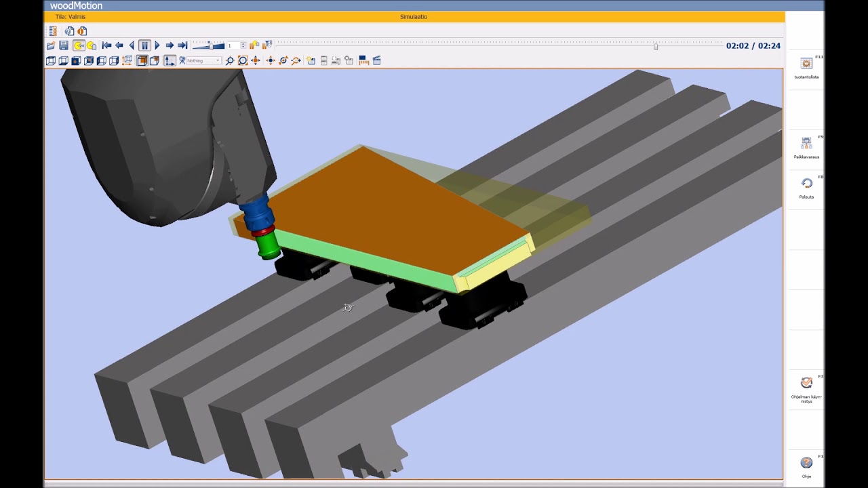Select second cube view icon
The width and height of the screenshot is (868, 488).
(63, 60)
